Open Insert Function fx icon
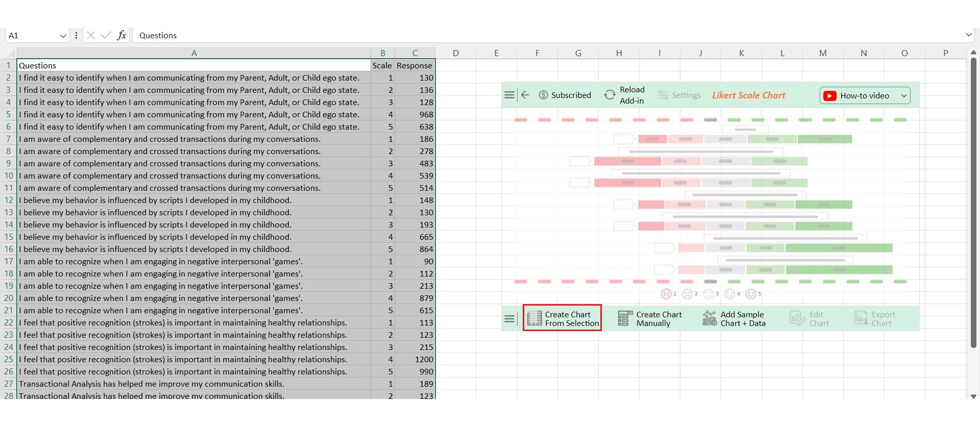Viewport: 980px width, 427px height. pos(121,35)
